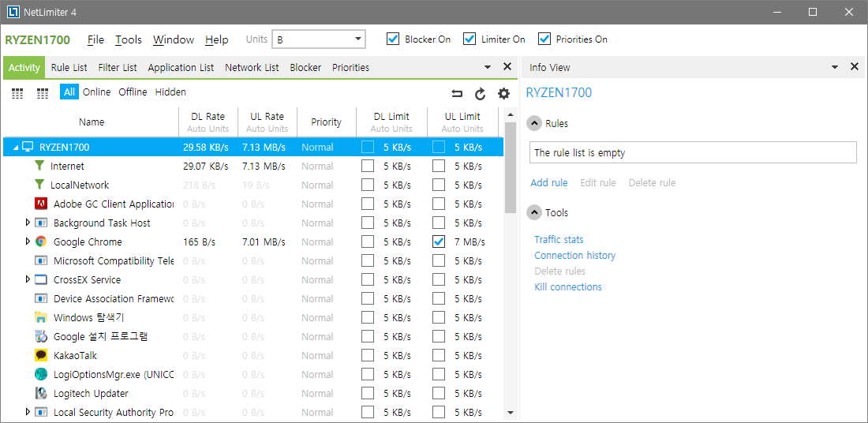
Task: Switch to the Filter List tab
Action: (118, 68)
